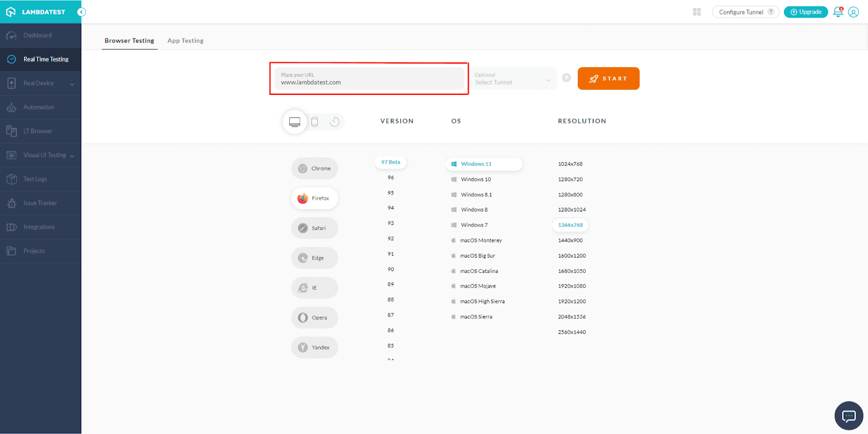Open the apps grid icon in header
The width and height of the screenshot is (868, 434).
tap(697, 12)
